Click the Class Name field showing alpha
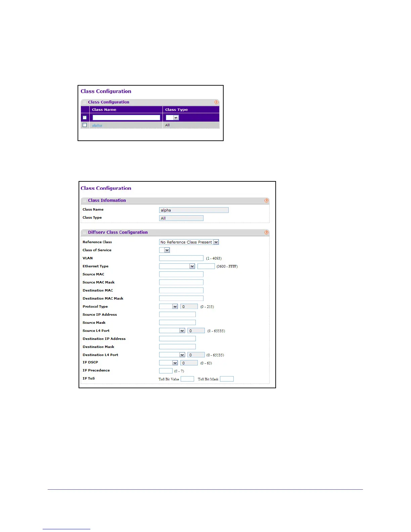The image size is (411, 532). 194,210
